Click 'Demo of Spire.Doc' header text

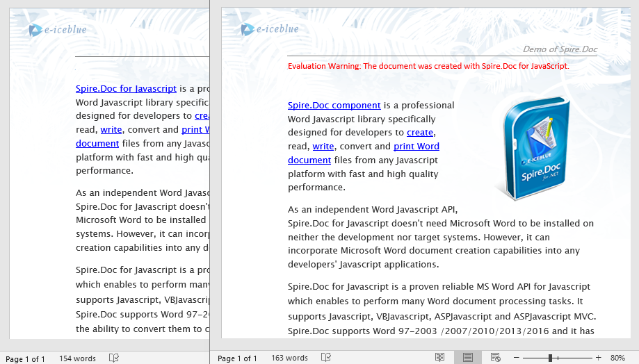tap(560, 49)
